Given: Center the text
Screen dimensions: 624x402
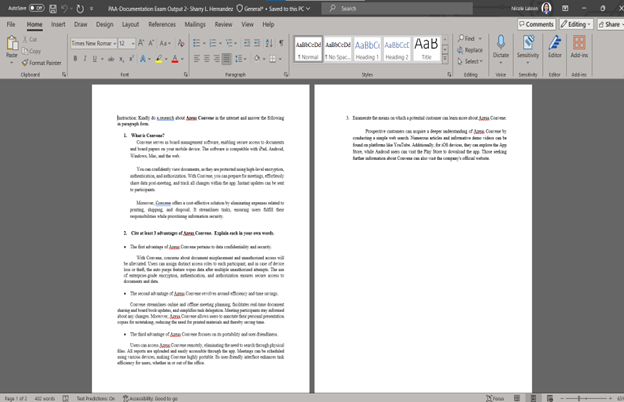Looking at the screenshot, I should (207, 59).
